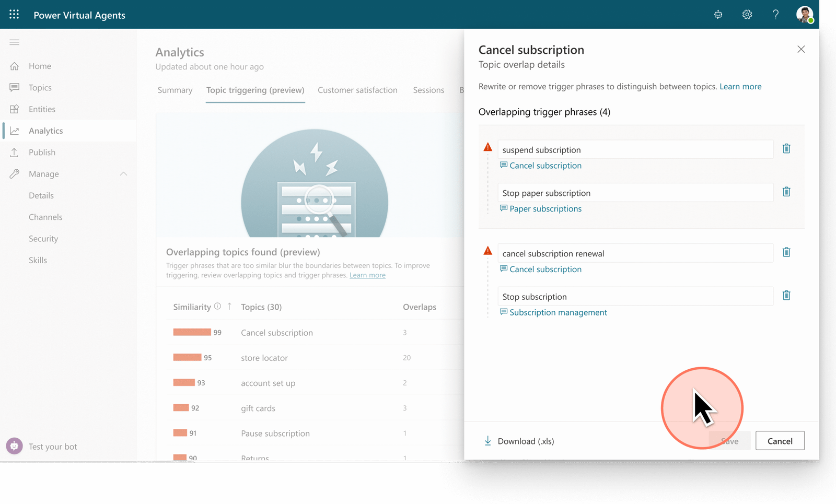The image size is (836, 504).
Task: Open Skills under Manage
Action: [x=38, y=260]
